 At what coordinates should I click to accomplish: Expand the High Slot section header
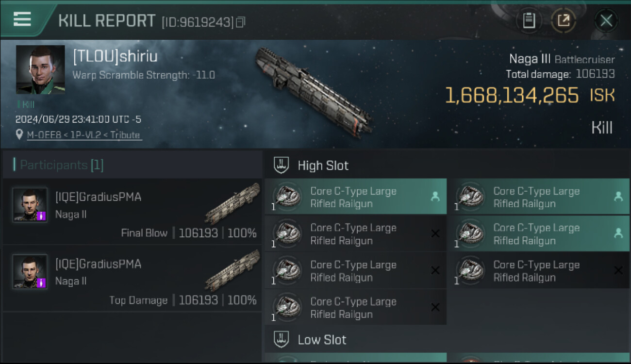pos(323,165)
